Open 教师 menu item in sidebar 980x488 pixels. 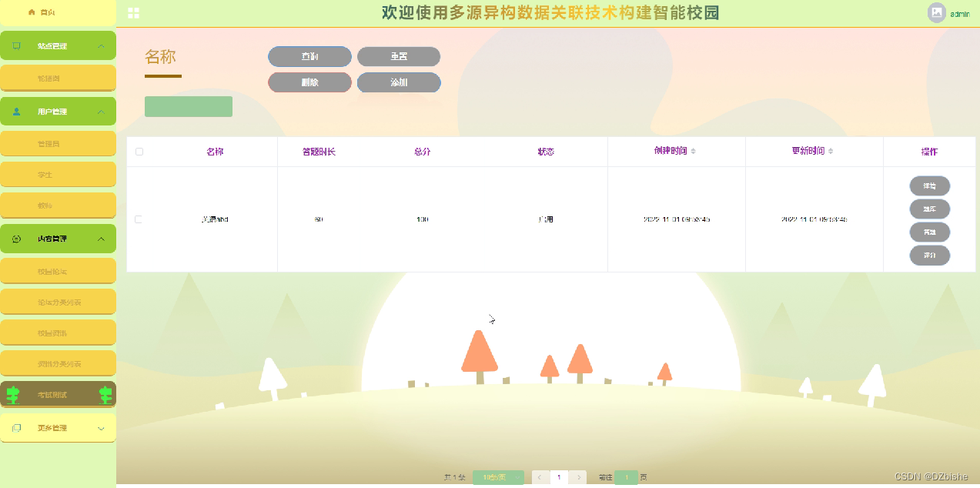(x=58, y=206)
